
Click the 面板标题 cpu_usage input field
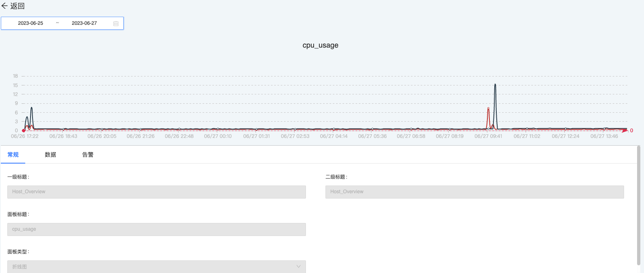click(x=157, y=229)
